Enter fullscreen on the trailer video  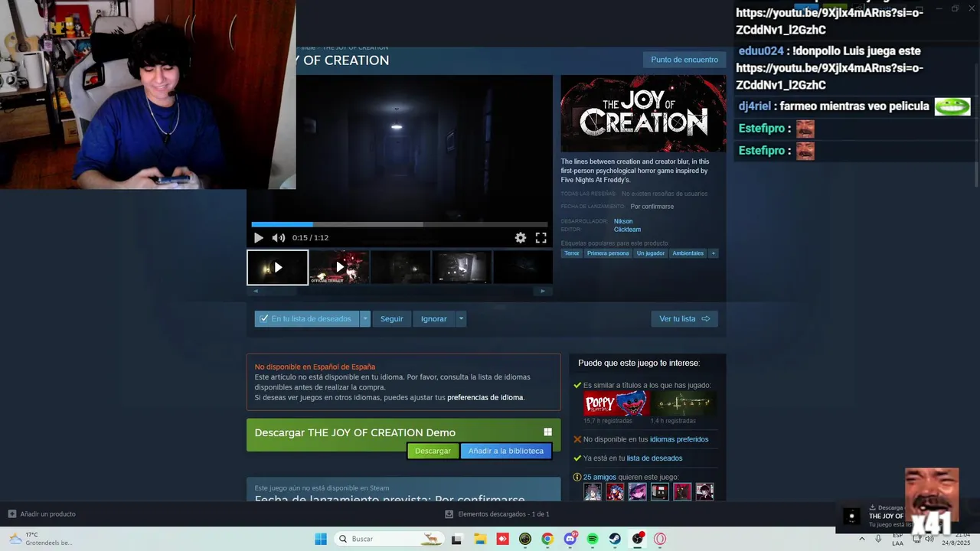coord(541,238)
